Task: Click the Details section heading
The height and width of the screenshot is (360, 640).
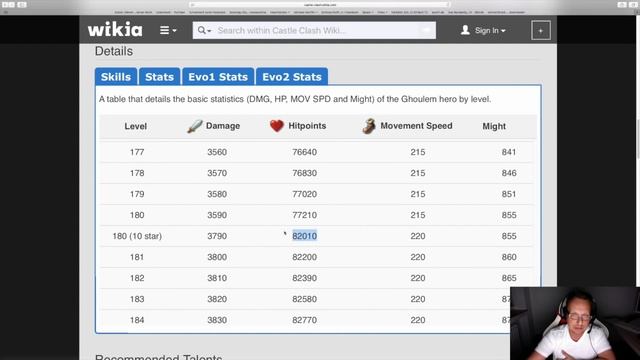Action: point(114,51)
